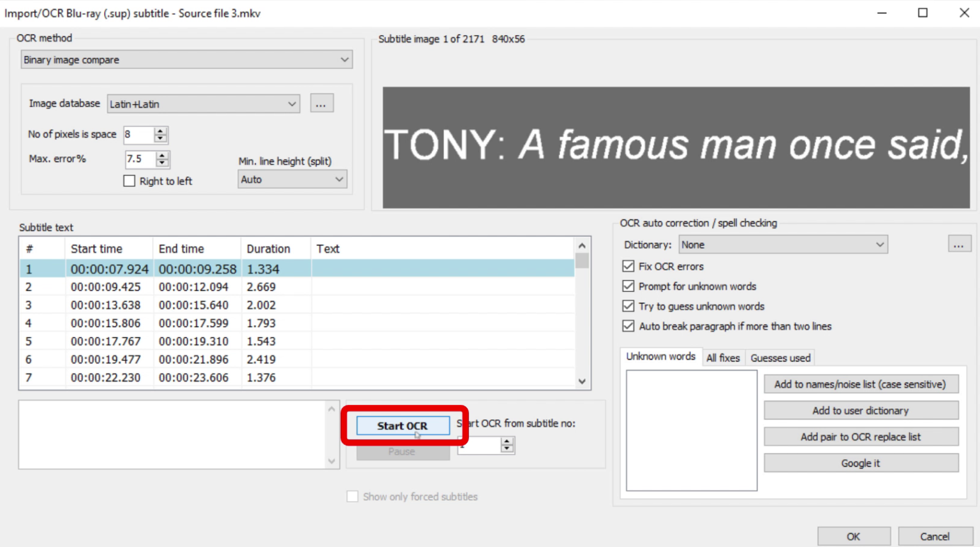
Task: Click the subtitle list scrollbar thumb
Action: (582, 260)
